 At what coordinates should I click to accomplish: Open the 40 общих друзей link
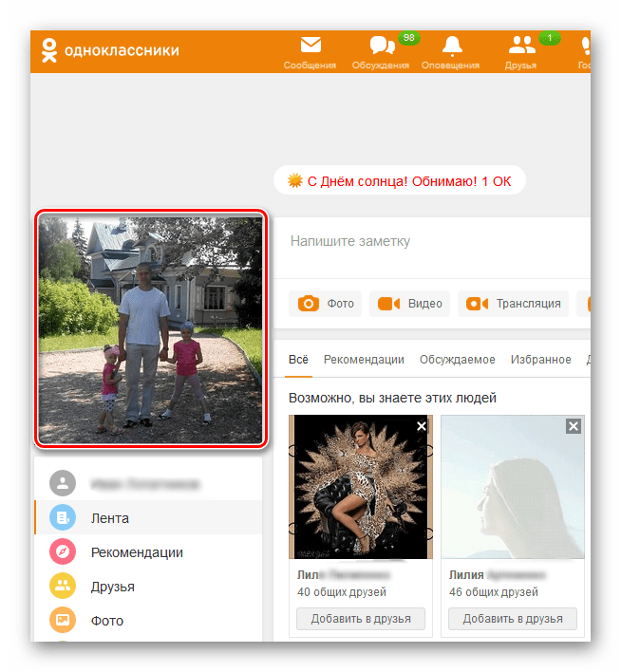click(x=342, y=592)
